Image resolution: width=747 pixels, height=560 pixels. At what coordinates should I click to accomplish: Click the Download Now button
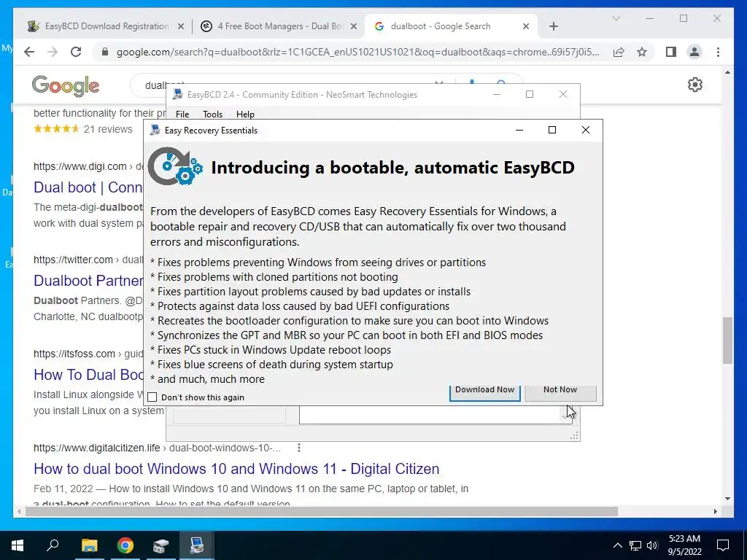(484, 392)
